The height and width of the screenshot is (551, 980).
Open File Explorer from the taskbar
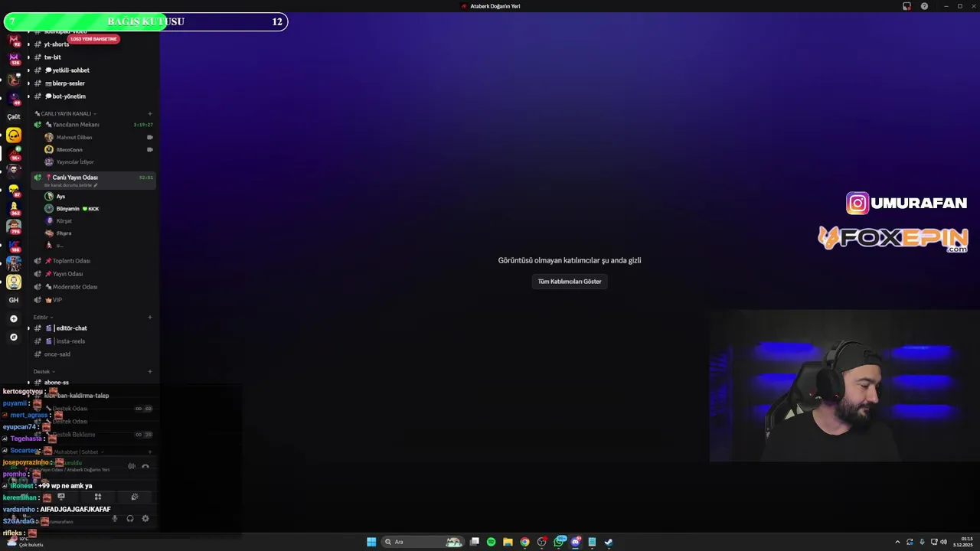click(x=508, y=542)
